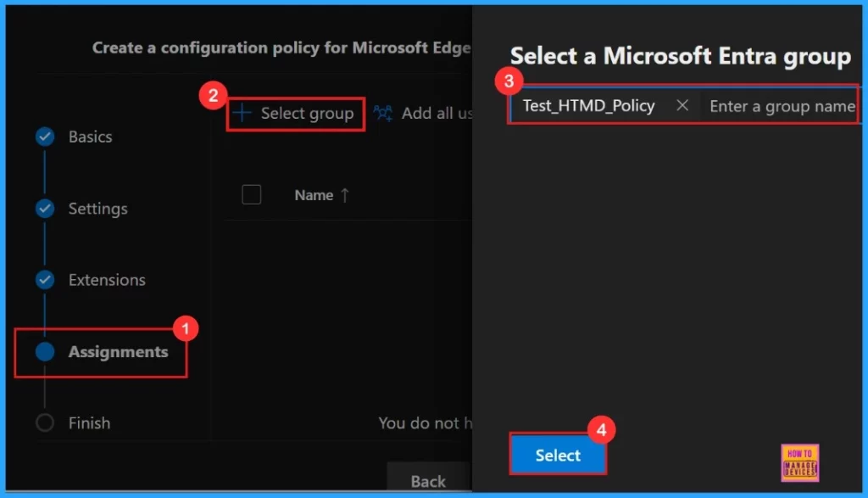
Task: Open the Assignments step
Action: coord(118,352)
